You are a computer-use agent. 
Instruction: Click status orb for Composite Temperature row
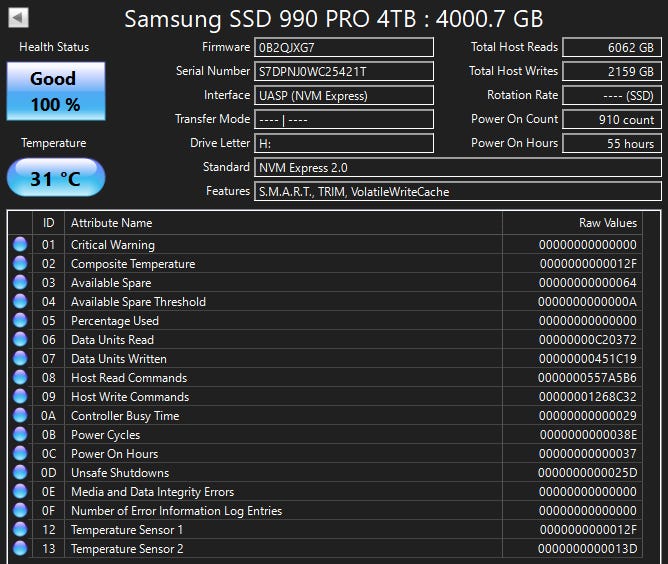coord(20,263)
